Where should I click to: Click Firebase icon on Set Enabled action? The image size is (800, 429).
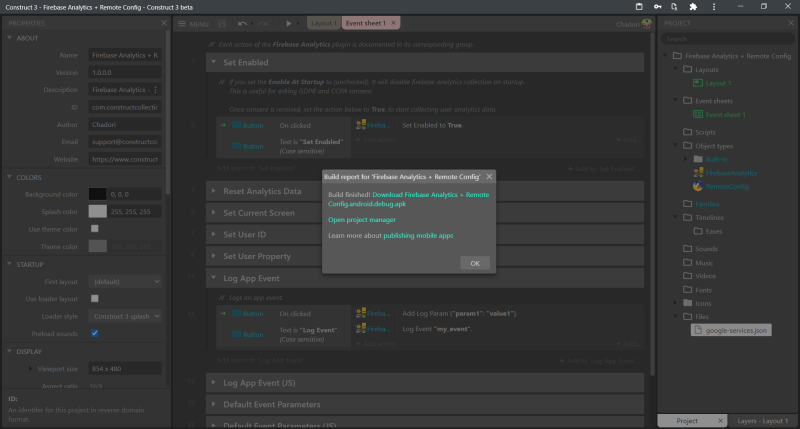361,125
